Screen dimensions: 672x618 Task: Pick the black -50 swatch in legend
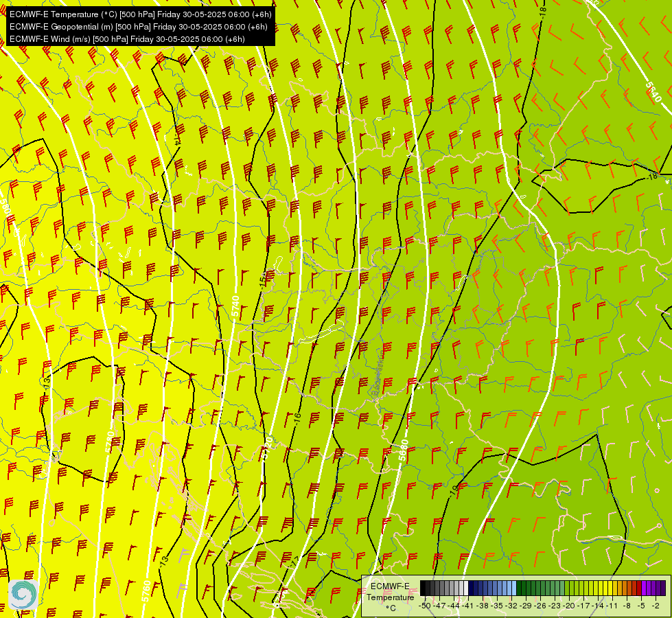point(423,588)
